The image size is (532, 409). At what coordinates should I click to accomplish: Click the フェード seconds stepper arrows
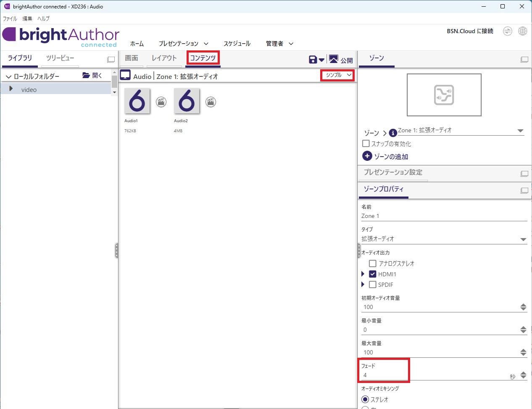tap(523, 375)
